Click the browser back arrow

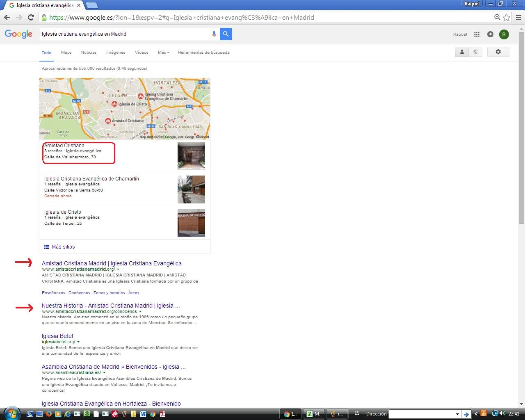coord(7,17)
